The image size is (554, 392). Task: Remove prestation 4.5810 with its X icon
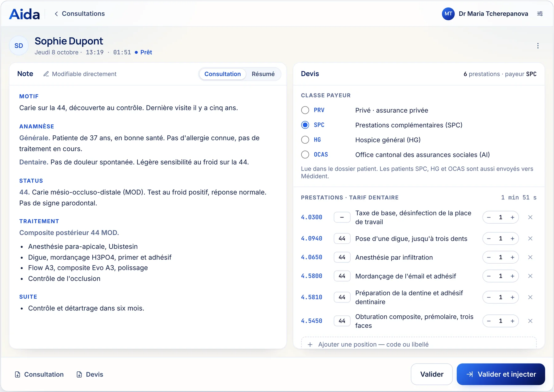point(530,297)
